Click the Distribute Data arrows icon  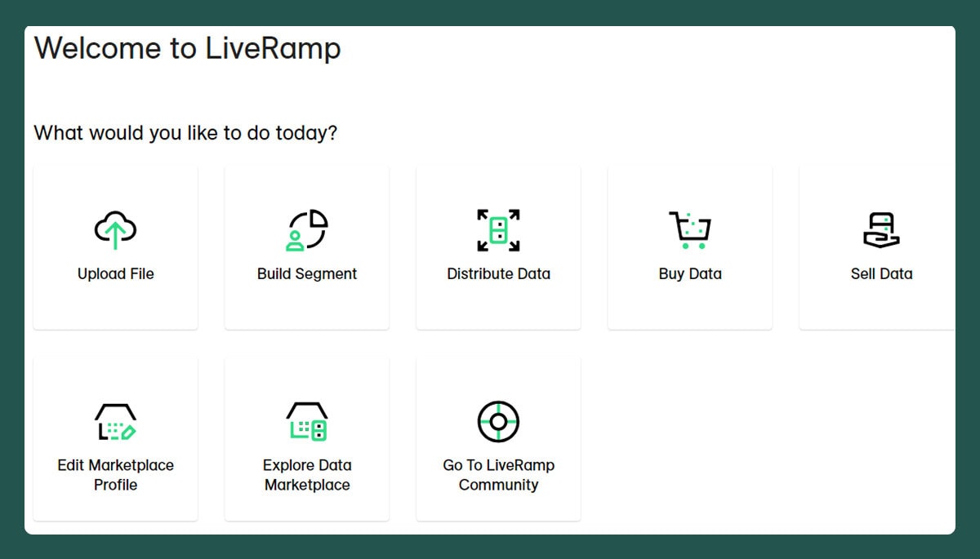tap(498, 230)
